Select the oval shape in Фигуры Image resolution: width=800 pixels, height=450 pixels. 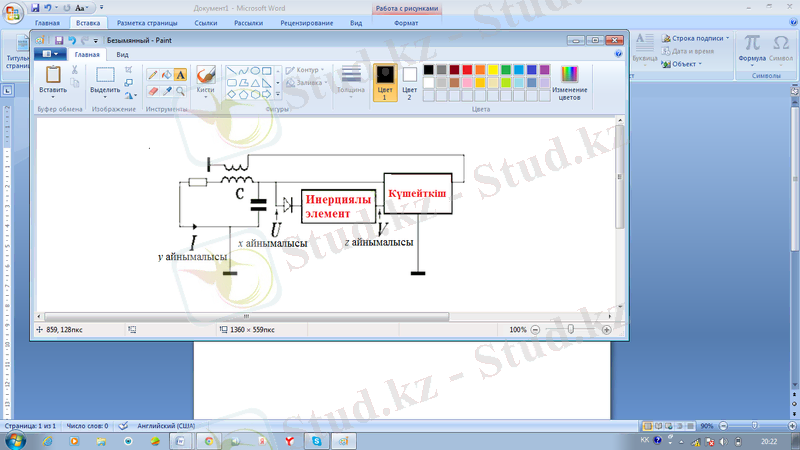point(255,70)
